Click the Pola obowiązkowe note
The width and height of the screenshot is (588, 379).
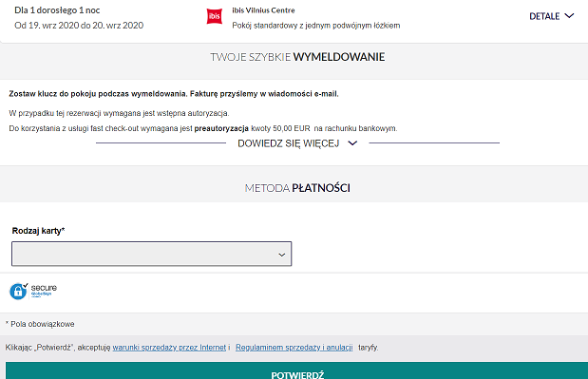(x=40, y=324)
